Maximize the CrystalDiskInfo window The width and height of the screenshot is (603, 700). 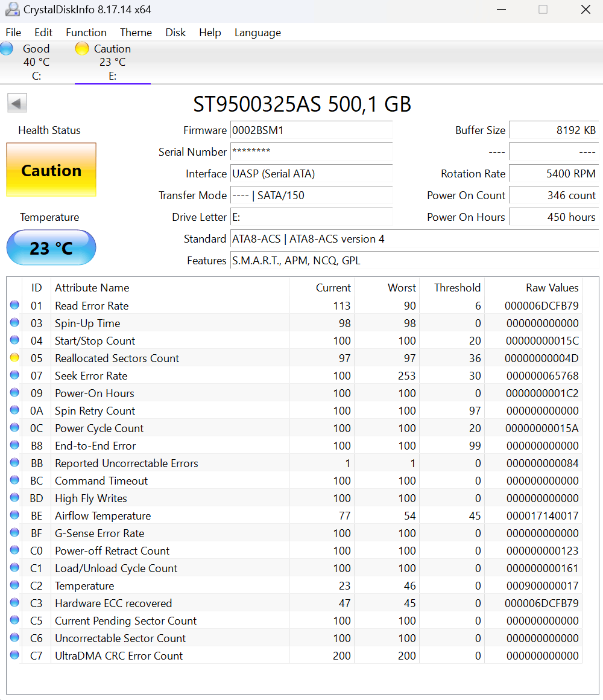[543, 10]
